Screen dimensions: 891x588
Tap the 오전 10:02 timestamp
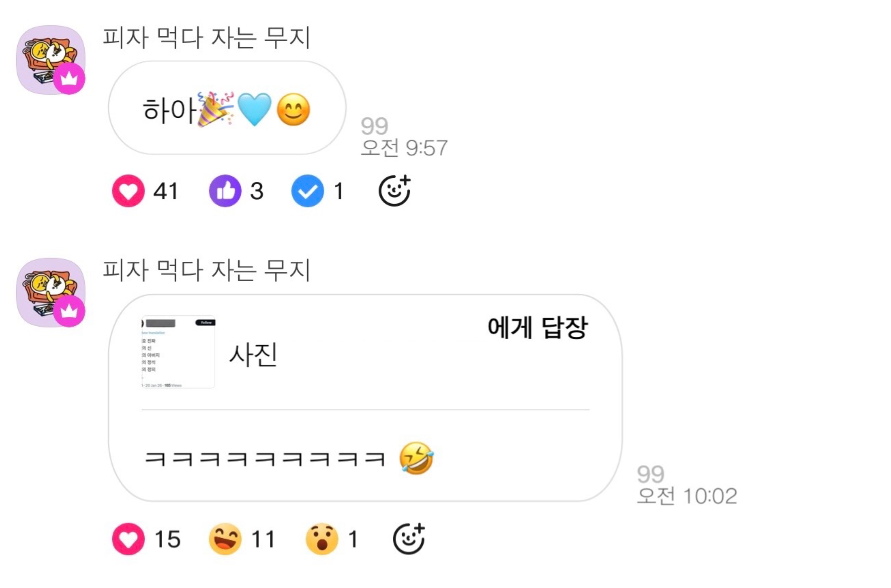tap(687, 496)
